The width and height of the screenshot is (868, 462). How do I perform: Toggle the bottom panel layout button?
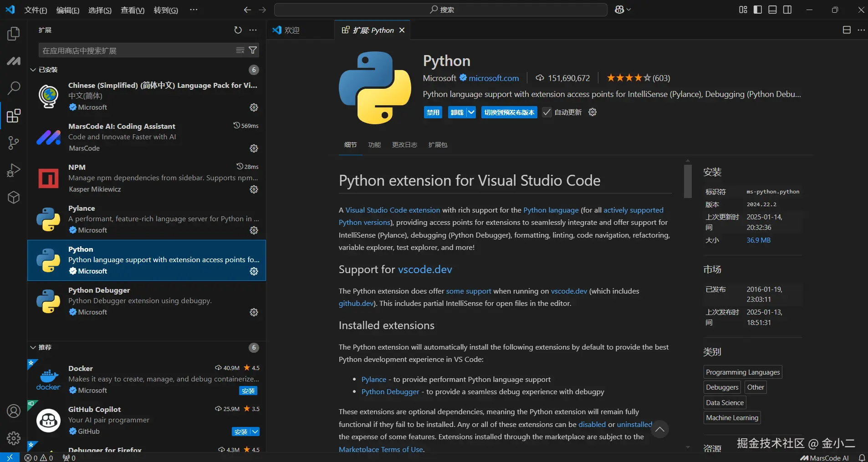(x=772, y=10)
